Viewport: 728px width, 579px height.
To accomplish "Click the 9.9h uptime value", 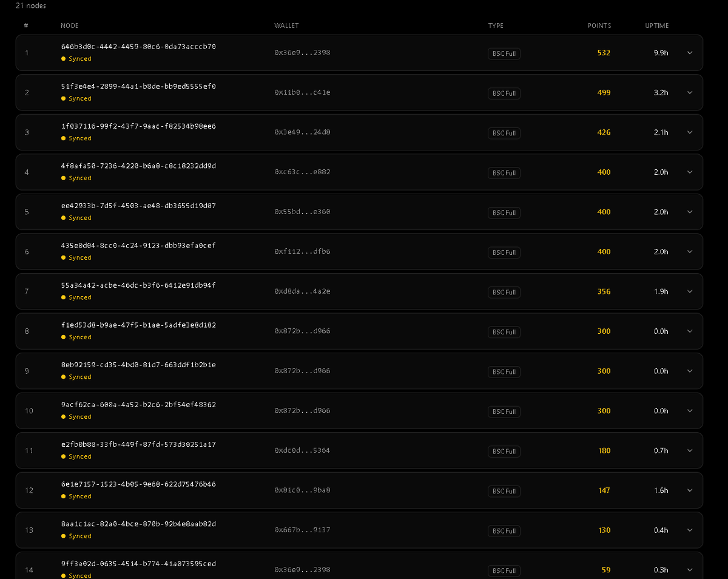I will 661,53.
